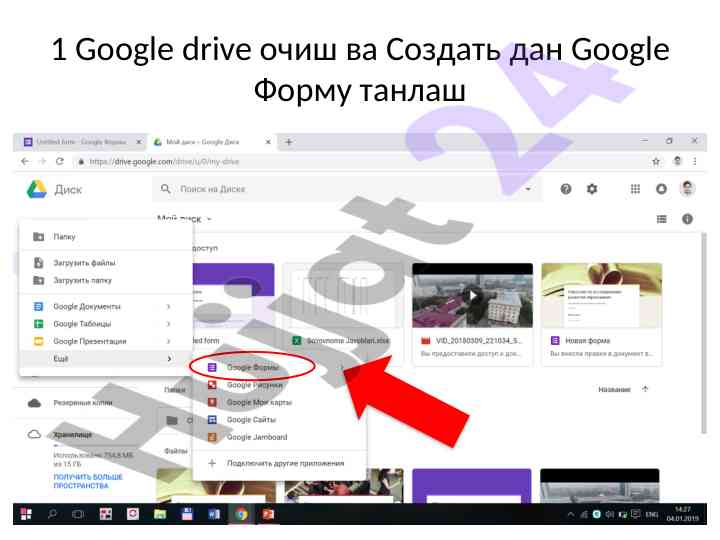Screen dimensions: 720x540
Task: Close the Untitled form tab
Action: click(x=139, y=142)
